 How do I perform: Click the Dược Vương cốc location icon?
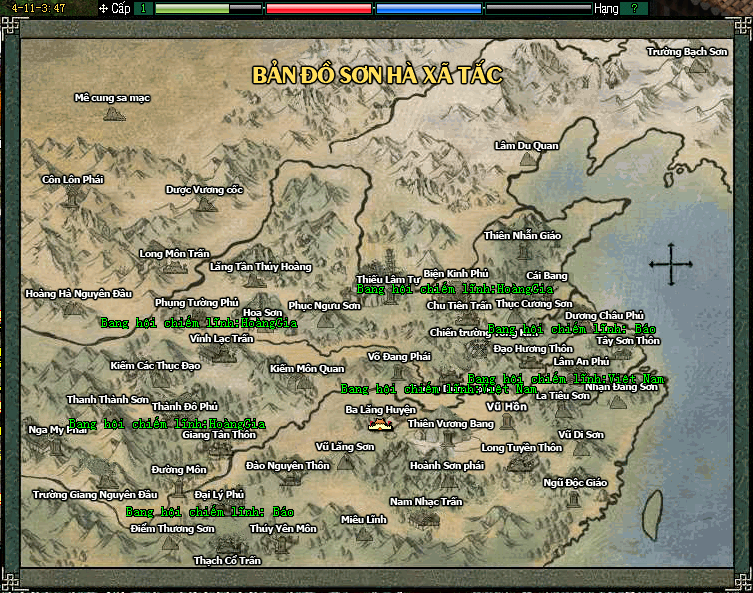[205, 204]
